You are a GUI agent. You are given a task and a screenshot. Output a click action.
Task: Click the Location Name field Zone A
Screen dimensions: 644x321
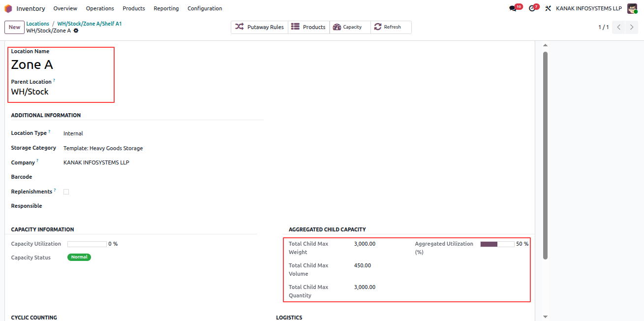(x=32, y=64)
